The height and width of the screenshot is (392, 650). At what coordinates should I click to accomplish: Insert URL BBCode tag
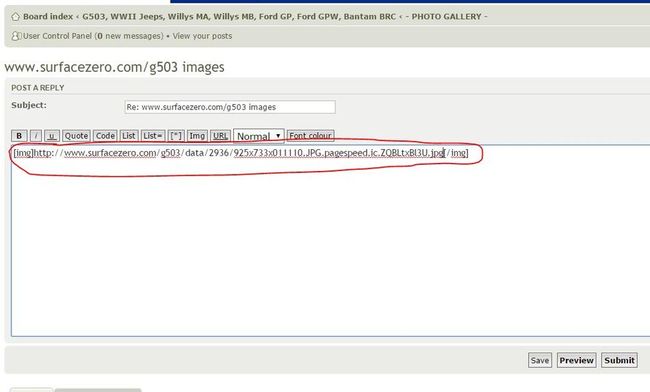click(221, 136)
